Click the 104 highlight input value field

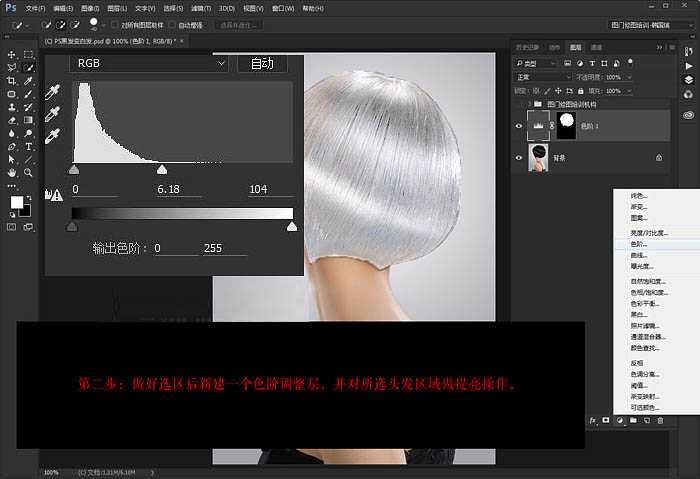click(x=264, y=189)
